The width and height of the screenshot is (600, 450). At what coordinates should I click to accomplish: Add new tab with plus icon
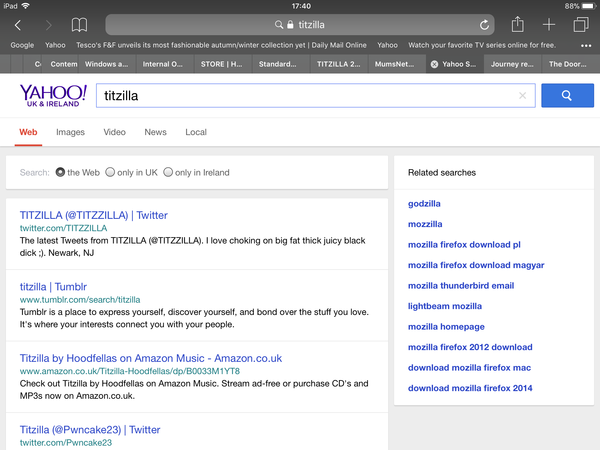(549, 25)
